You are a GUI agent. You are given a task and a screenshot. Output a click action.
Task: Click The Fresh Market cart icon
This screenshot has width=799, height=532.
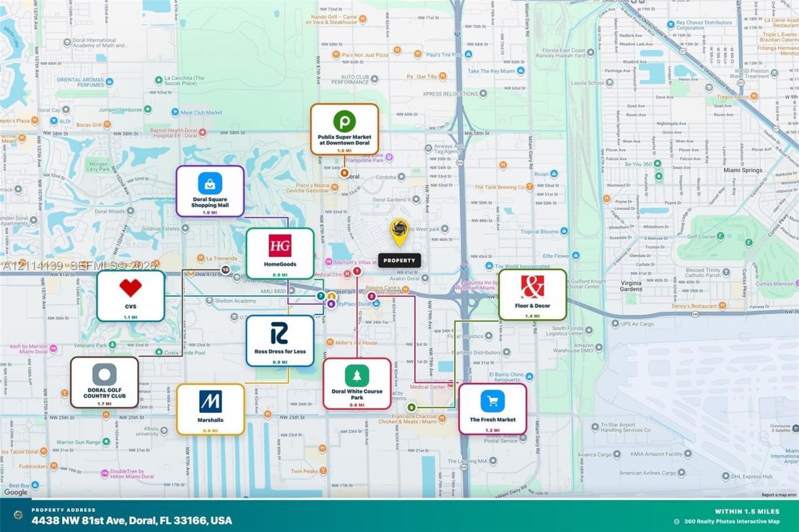point(493,401)
